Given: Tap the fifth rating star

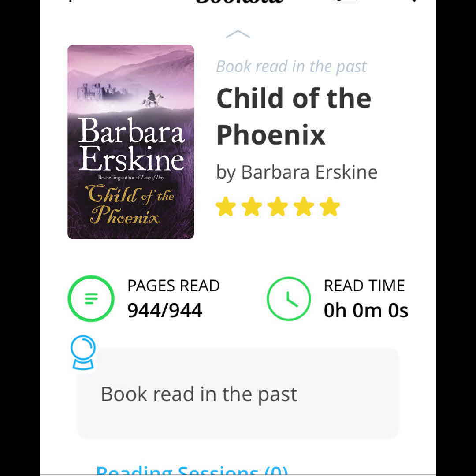Looking at the screenshot, I should pyautogui.click(x=330, y=207).
